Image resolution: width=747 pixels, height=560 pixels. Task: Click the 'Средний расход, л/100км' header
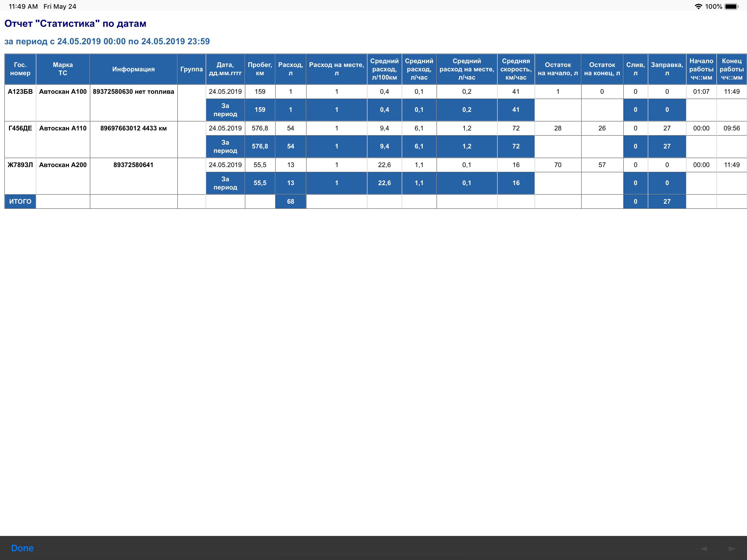pos(384,69)
